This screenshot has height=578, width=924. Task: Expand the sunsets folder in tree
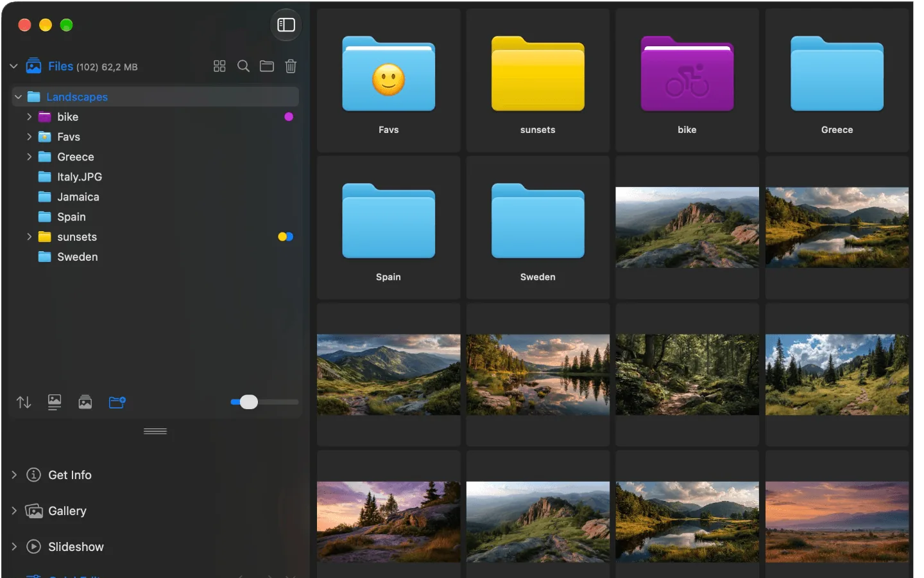pos(29,237)
